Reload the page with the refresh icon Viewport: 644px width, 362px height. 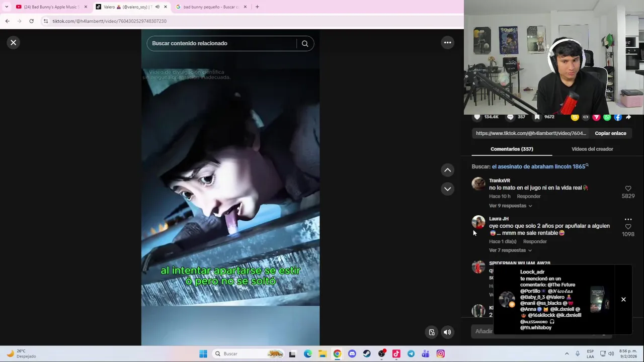[x=31, y=21]
